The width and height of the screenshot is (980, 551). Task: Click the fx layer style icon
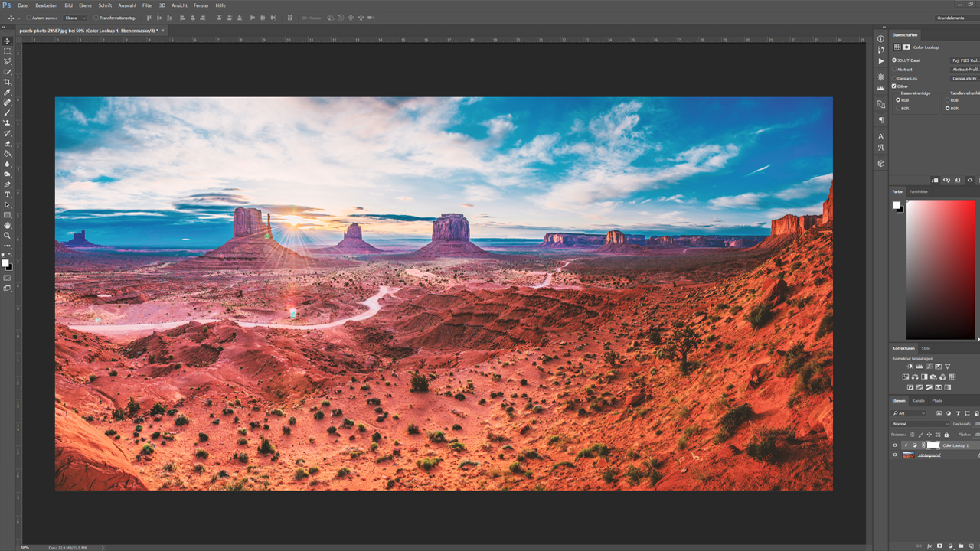click(x=929, y=546)
